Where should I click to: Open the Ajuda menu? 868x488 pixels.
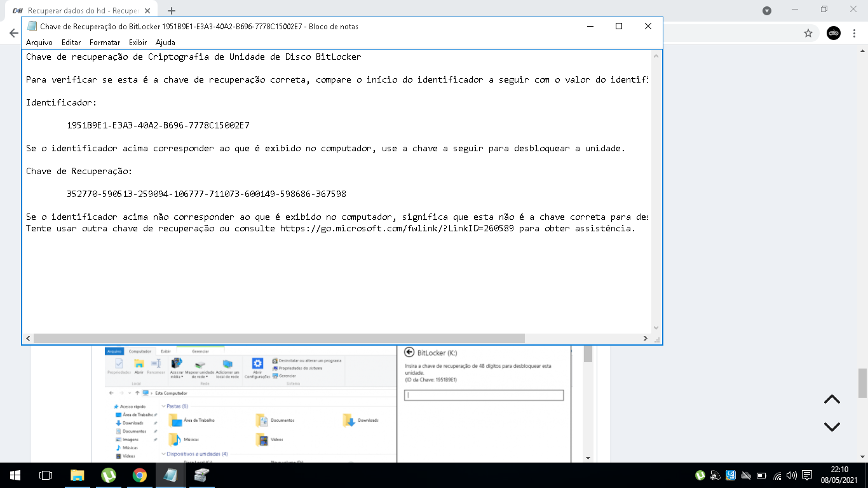click(x=165, y=43)
